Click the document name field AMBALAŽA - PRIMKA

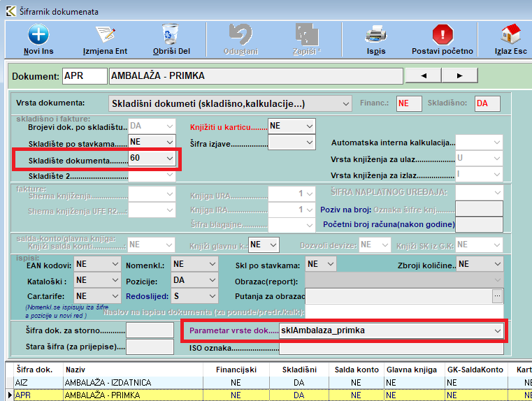256,75
